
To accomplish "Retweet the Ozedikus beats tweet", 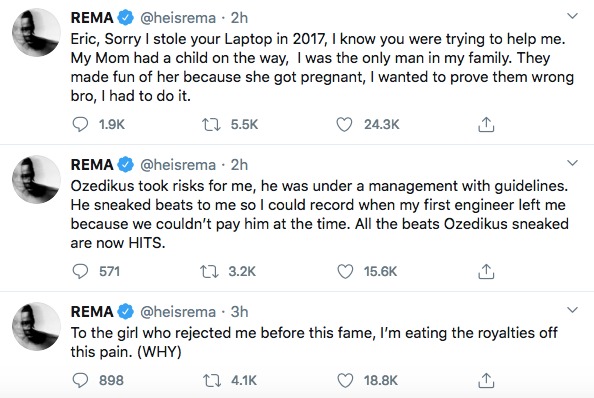I will pos(209,271).
